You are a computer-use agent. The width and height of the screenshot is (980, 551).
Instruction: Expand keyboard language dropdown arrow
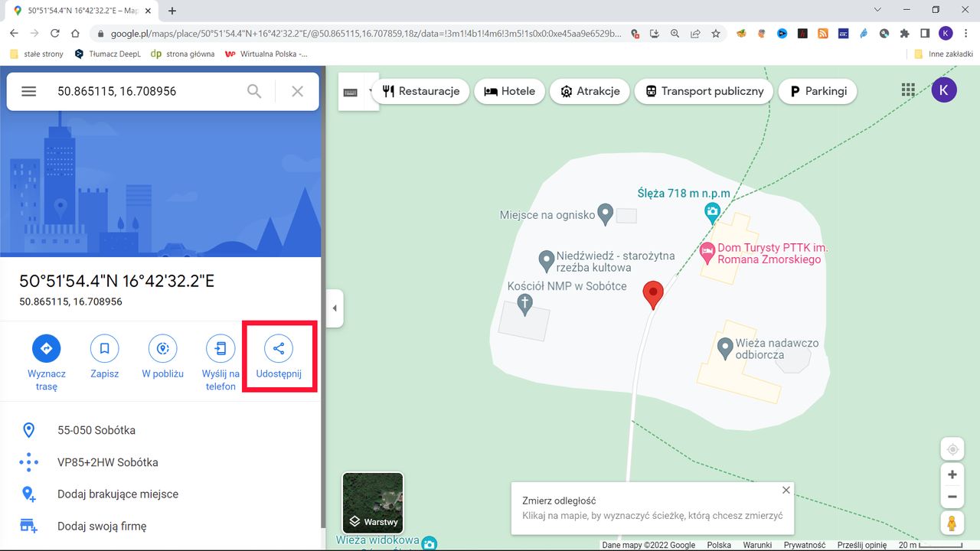tap(370, 90)
